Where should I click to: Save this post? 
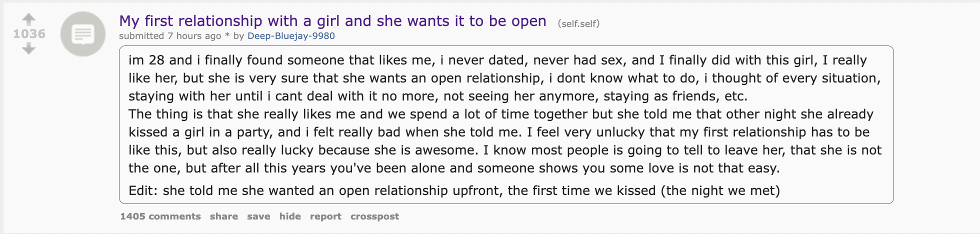258,216
